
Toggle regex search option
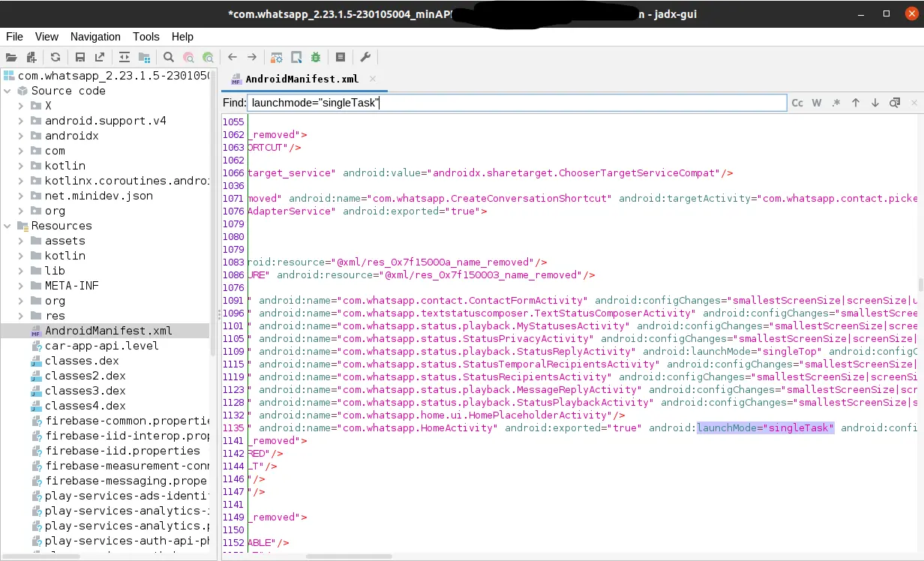[x=836, y=103]
